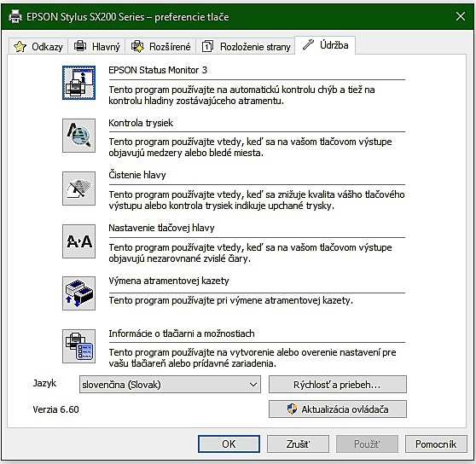Click the Výmena atramentovej kazety heading
Screen dimensions: 476x464
tap(169, 281)
